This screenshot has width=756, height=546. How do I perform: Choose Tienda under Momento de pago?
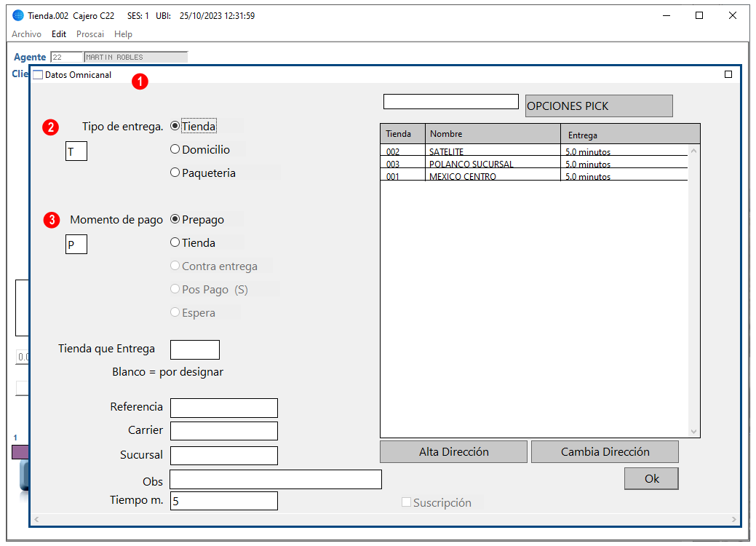point(193,242)
